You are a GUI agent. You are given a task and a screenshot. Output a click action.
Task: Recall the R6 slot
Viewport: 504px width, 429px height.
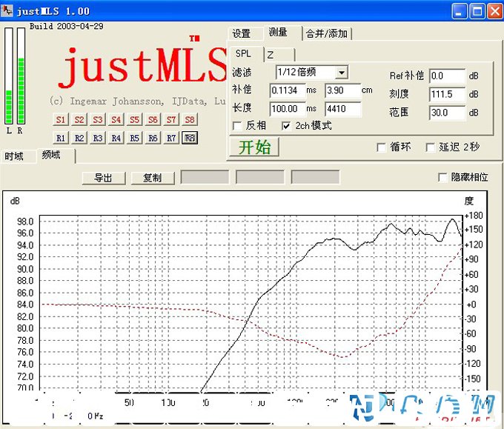pyautogui.click(x=153, y=138)
